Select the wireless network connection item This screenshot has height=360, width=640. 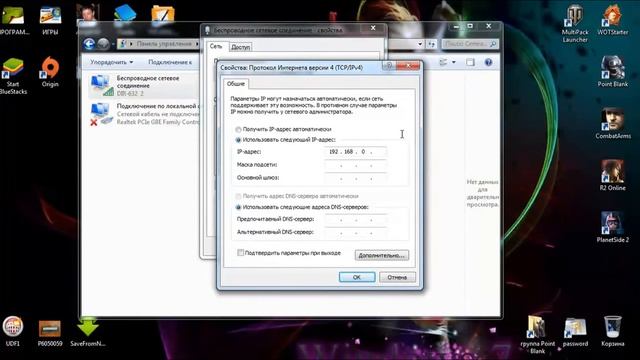pyautogui.click(x=143, y=86)
